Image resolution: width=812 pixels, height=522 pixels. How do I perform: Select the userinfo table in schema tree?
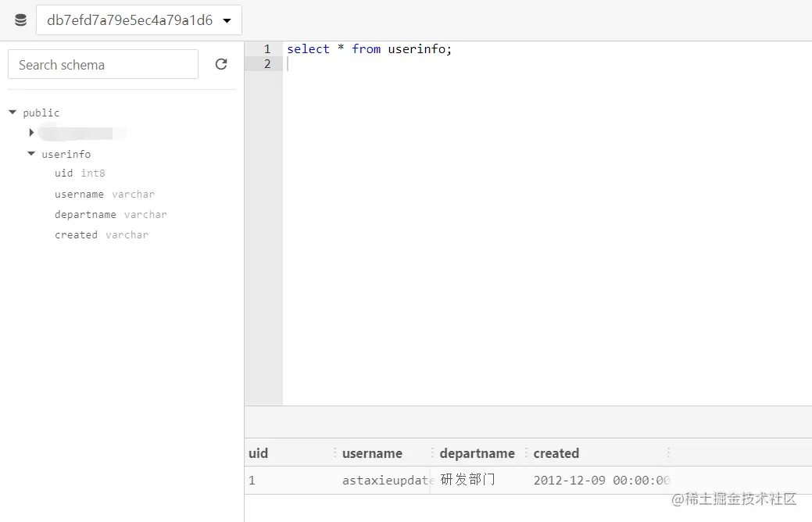(x=66, y=154)
